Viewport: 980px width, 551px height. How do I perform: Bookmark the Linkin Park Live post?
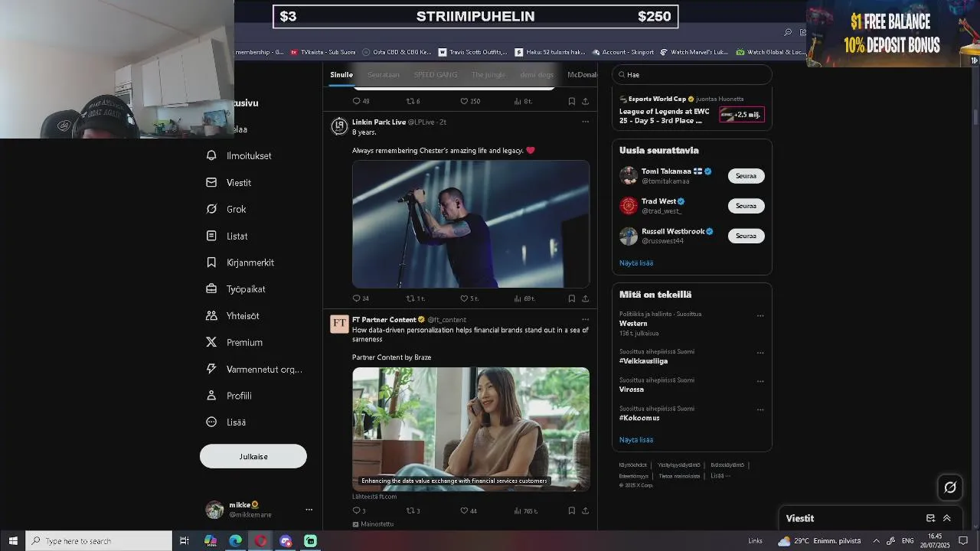(x=571, y=298)
